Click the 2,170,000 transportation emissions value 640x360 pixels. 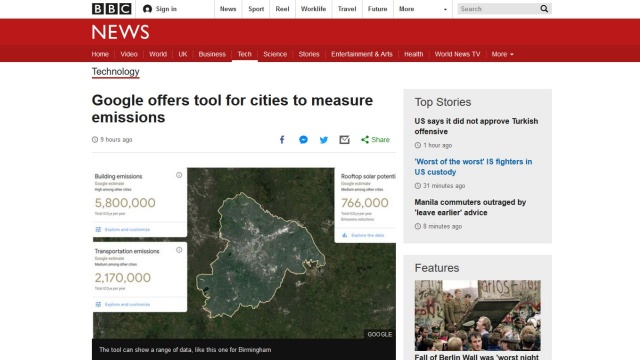point(122,278)
